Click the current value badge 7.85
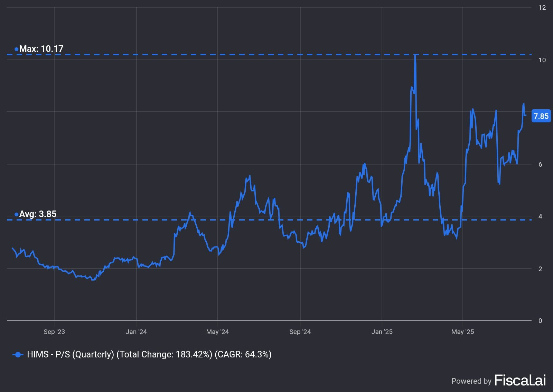The height and width of the screenshot is (392, 553). [541, 116]
